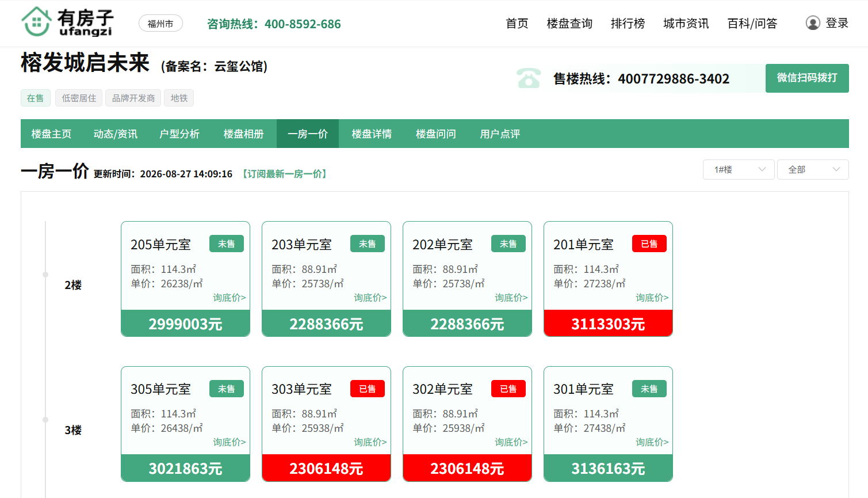Switch to the 楼盘问问 tab
The image size is (868, 498).
(436, 134)
